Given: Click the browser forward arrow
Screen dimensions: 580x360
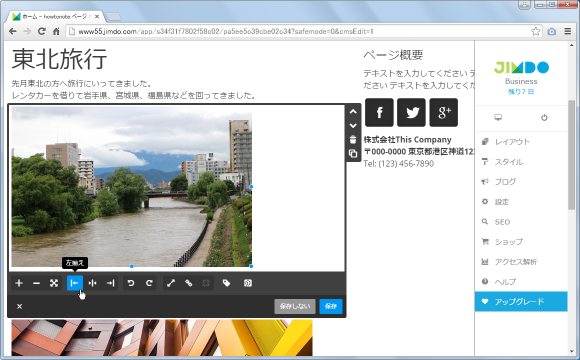Looking at the screenshot, I should pos(27,31).
